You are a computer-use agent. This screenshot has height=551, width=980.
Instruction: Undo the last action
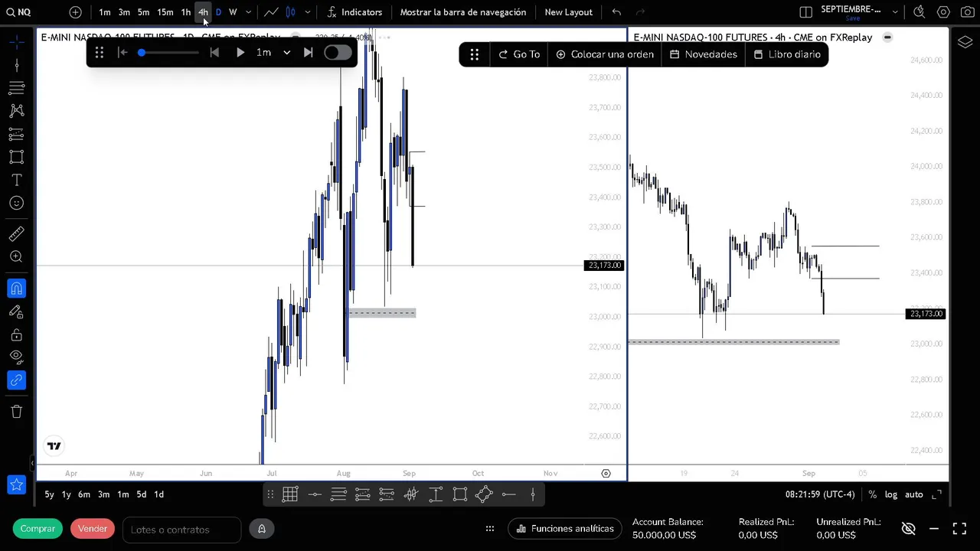[616, 12]
